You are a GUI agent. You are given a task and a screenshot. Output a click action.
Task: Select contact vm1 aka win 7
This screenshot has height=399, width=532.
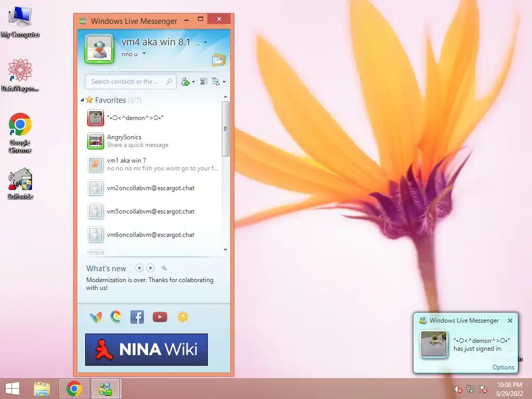pyautogui.click(x=153, y=164)
